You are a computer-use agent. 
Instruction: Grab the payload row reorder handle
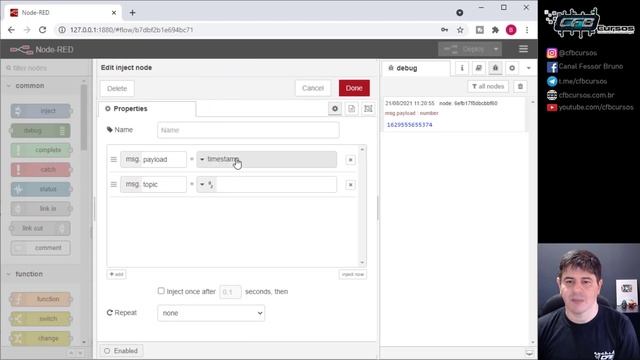click(x=113, y=159)
